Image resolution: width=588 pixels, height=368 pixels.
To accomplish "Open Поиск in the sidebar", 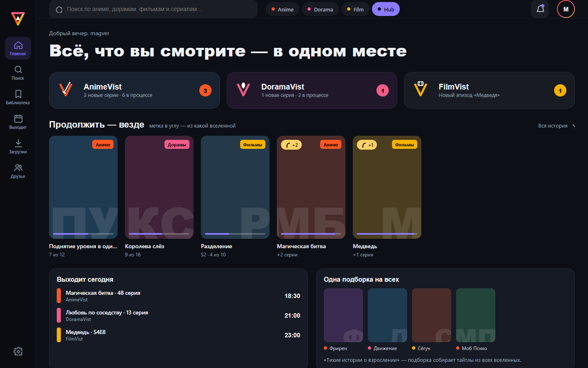I will coord(18,73).
